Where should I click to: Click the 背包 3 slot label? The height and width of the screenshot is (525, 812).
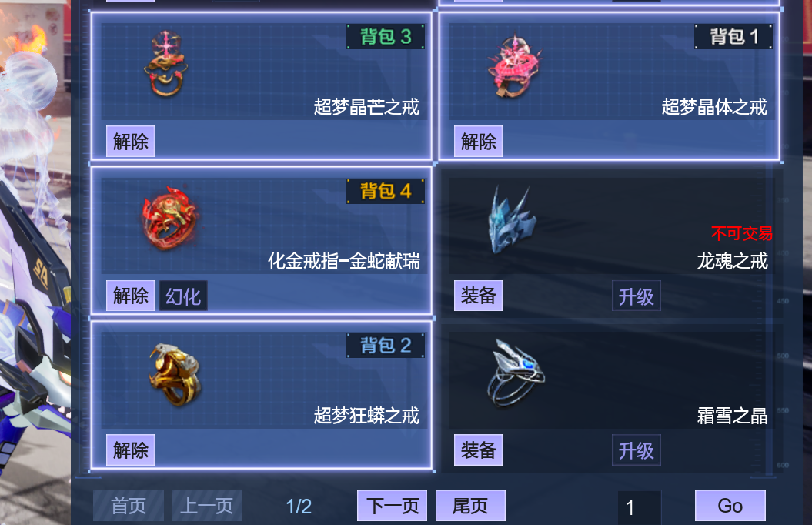pyautogui.click(x=386, y=37)
